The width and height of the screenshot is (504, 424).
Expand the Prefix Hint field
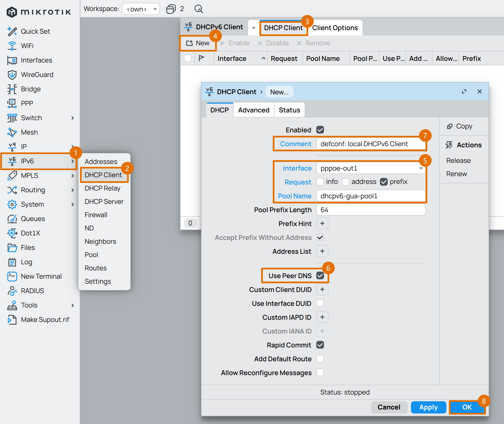pos(322,223)
